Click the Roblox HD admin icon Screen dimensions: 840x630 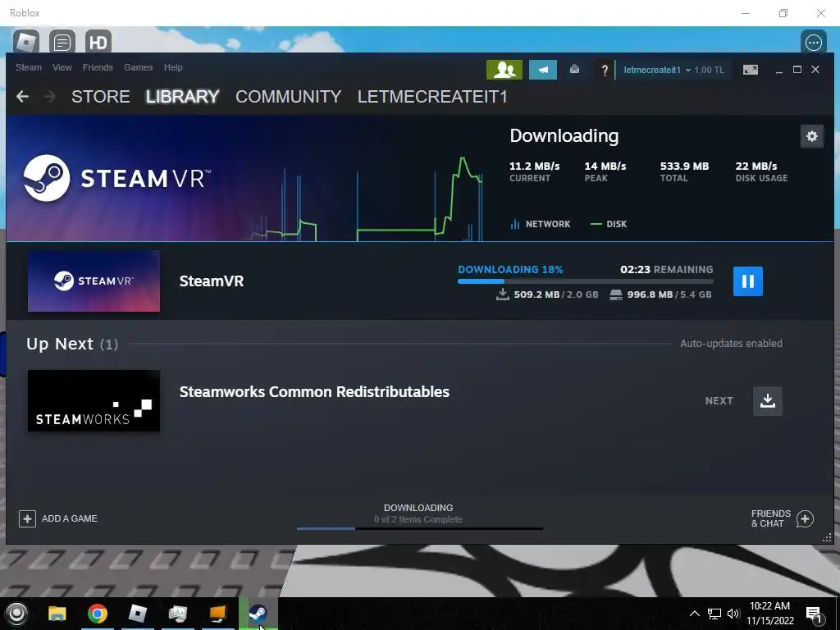coord(98,43)
